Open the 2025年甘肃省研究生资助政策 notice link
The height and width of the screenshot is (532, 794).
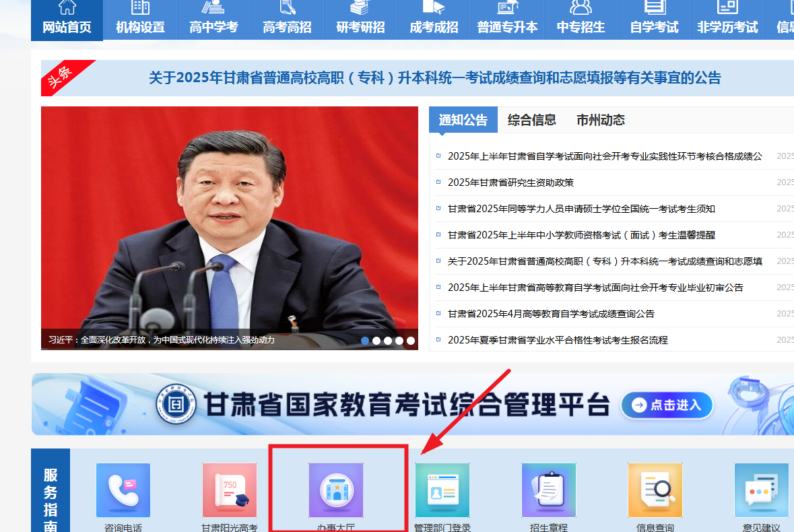click(510, 182)
